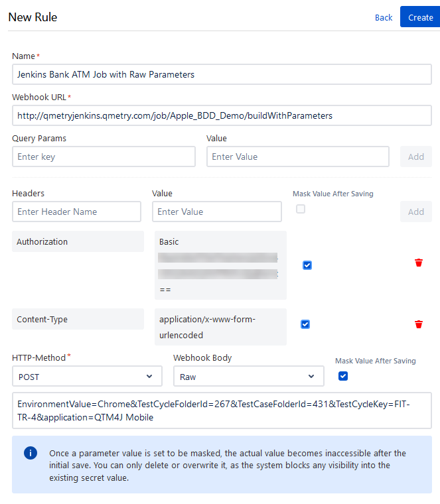Click the Query Params value field

pos(298,157)
